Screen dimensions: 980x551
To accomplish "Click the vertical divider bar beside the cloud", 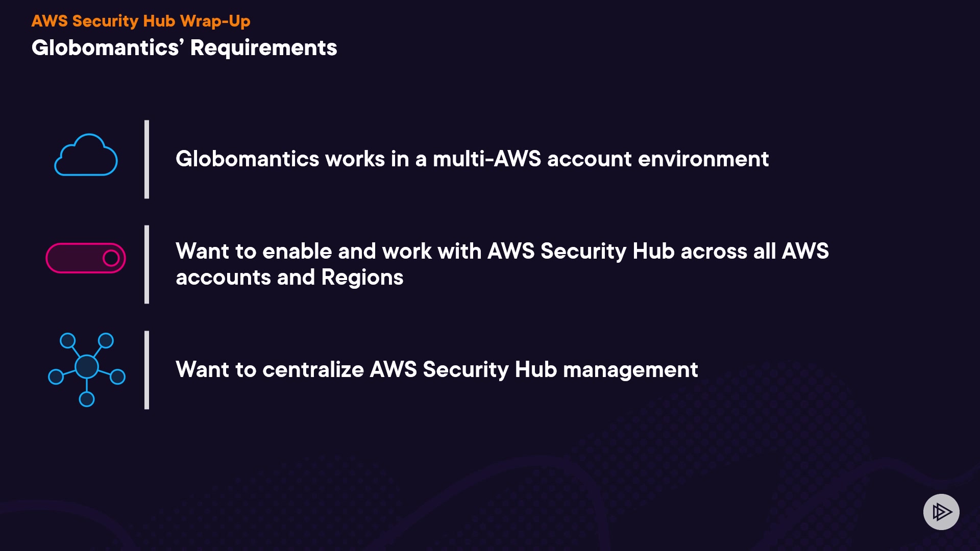I will 147,159.
